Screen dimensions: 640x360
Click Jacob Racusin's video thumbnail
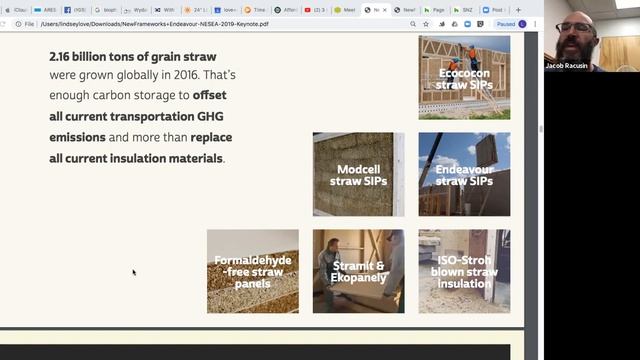(x=592, y=36)
